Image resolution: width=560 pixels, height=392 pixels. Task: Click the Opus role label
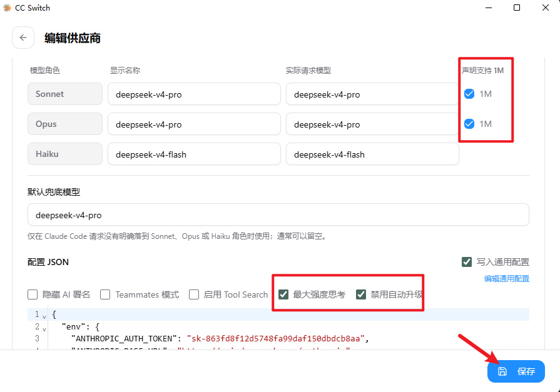point(65,124)
